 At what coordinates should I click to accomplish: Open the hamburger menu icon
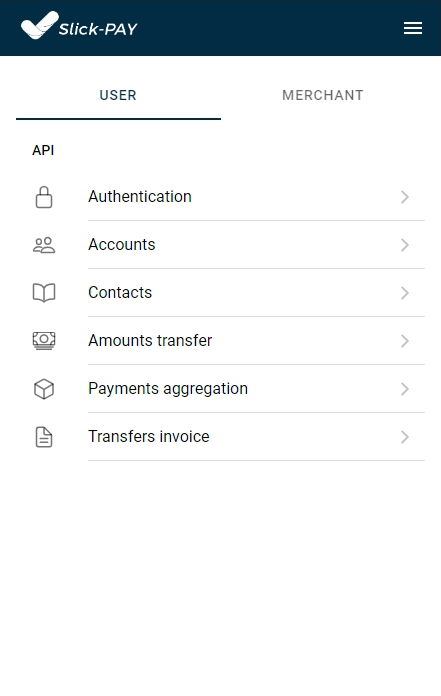click(x=413, y=28)
